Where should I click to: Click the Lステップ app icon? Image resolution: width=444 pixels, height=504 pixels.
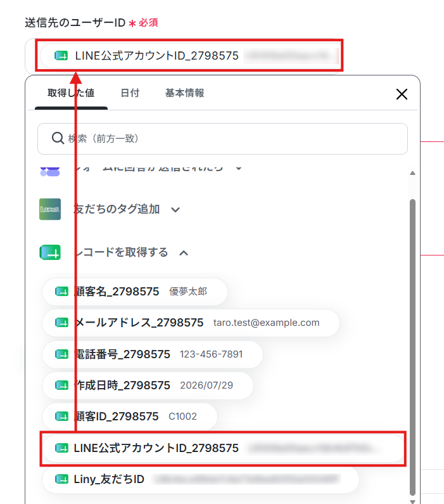50,209
